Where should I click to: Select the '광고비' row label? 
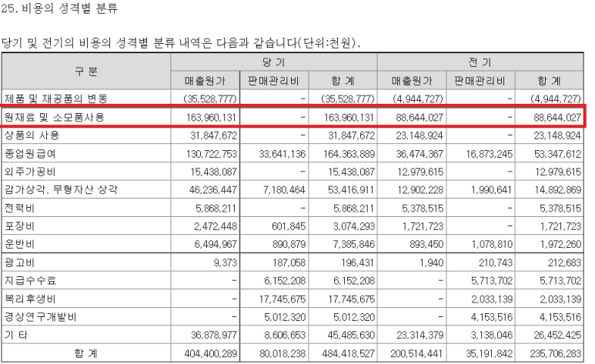coord(19,262)
